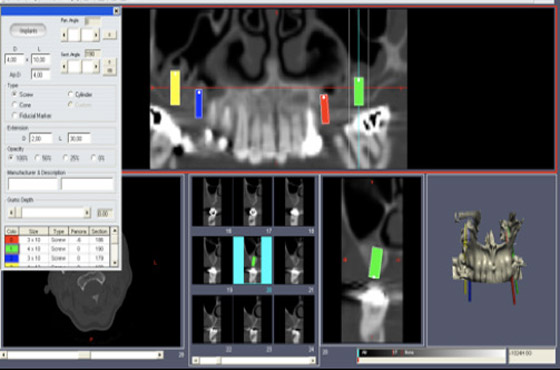Select cross-section thumbnail number 17
The height and width of the screenshot is (370, 560).
[253, 202]
